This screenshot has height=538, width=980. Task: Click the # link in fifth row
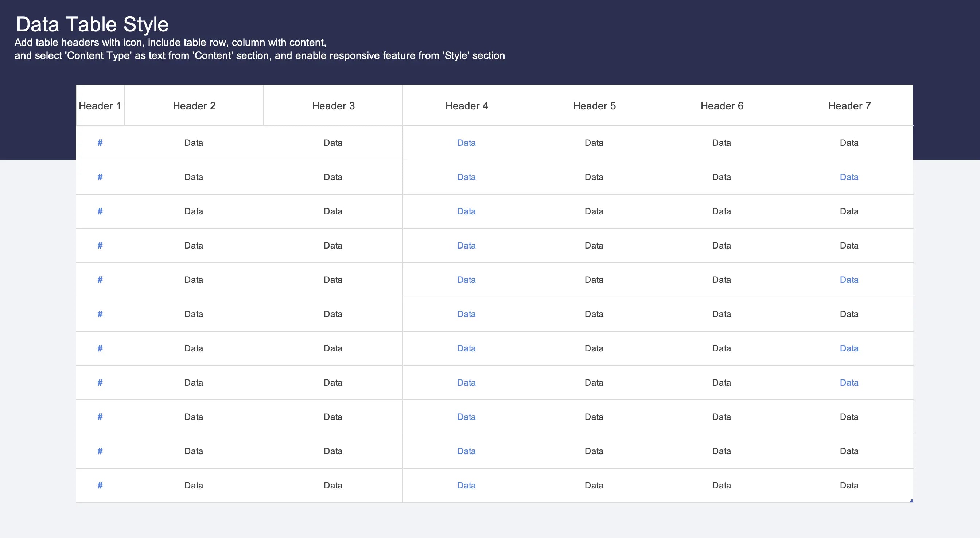click(100, 280)
